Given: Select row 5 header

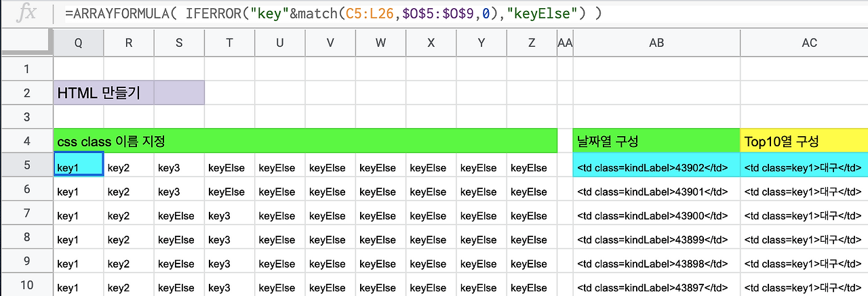Looking at the screenshot, I should tap(26, 165).
